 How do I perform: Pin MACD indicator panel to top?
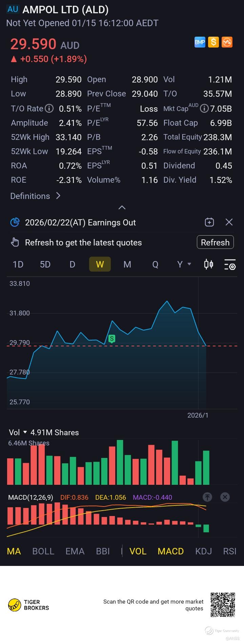click(x=207, y=497)
